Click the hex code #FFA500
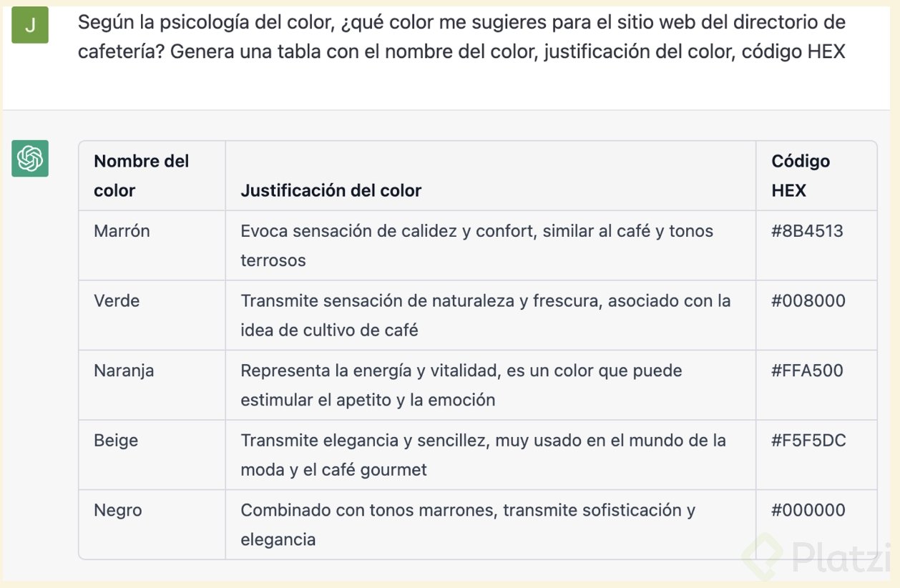This screenshot has width=900, height=588. click(x=807, y=371)
